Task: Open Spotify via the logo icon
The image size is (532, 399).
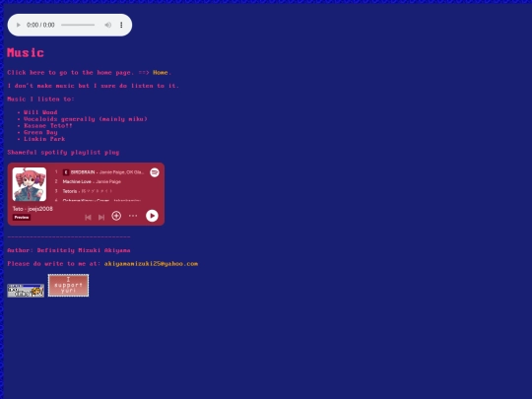Action: click(155, 172)
